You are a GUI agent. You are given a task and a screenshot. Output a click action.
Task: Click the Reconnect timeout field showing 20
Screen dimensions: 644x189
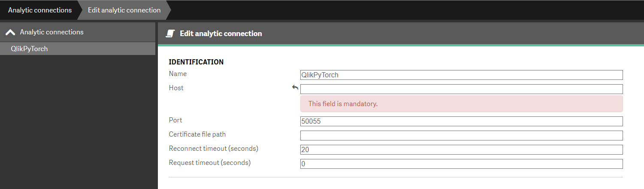461,149
